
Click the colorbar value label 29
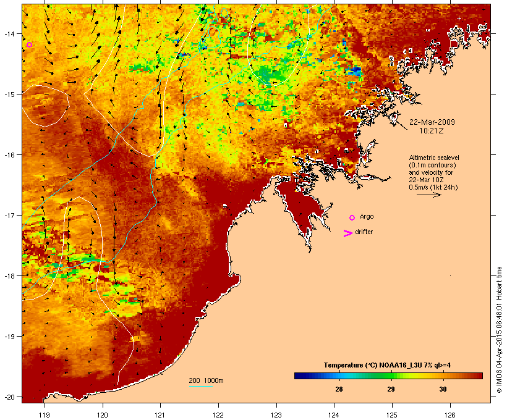pyautogui.click(x=391, y=389)
